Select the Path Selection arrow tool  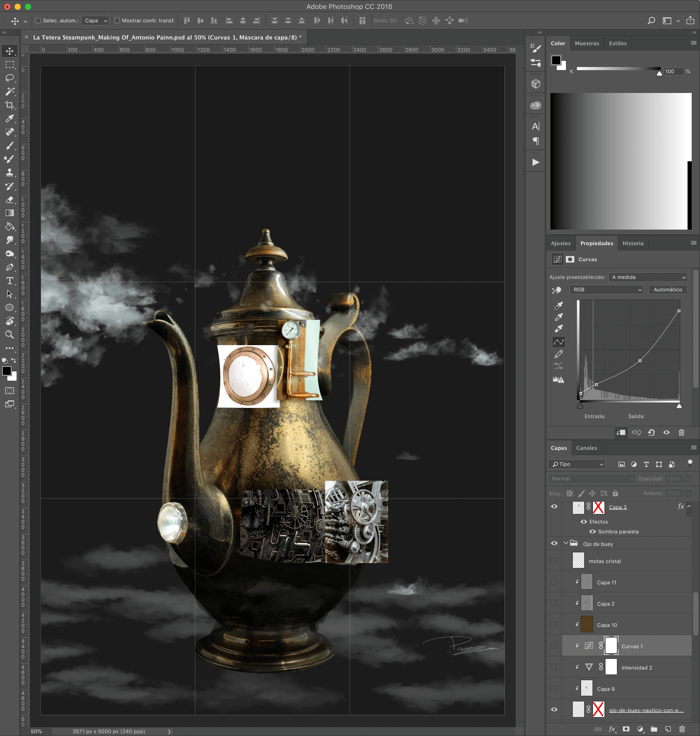10,294
